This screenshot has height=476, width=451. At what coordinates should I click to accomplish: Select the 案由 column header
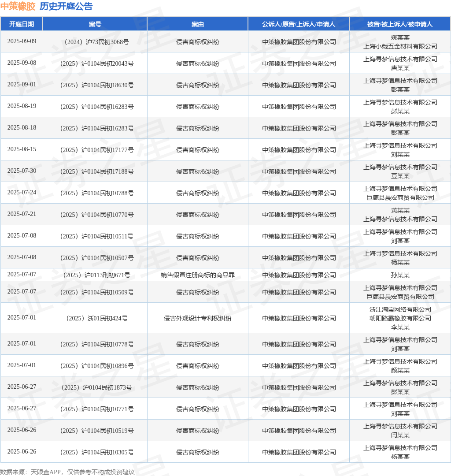click(197, 24)
